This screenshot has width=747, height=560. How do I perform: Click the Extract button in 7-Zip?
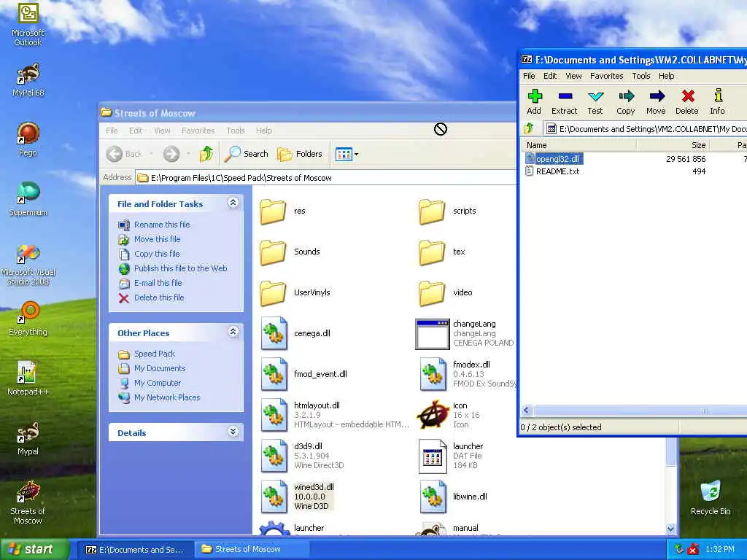coord(565,102)
